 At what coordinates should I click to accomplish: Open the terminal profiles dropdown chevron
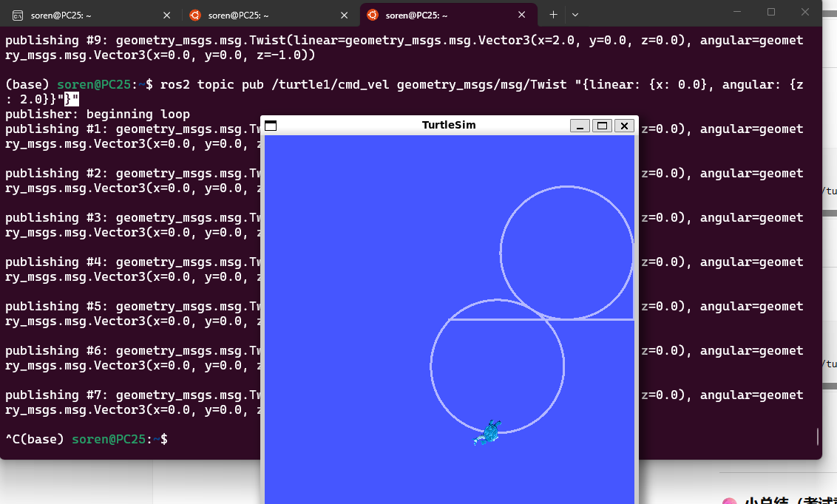[575, 15]
